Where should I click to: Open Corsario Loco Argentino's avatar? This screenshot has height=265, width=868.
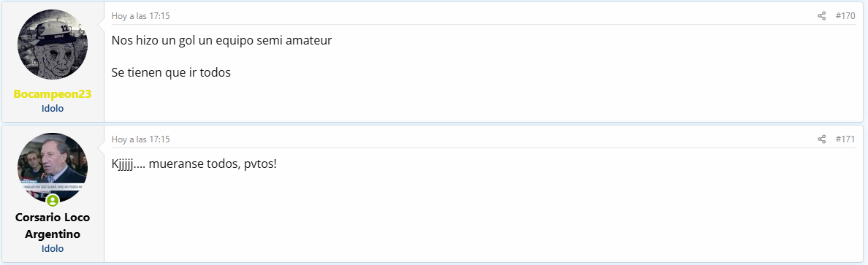tap(53, 168)
